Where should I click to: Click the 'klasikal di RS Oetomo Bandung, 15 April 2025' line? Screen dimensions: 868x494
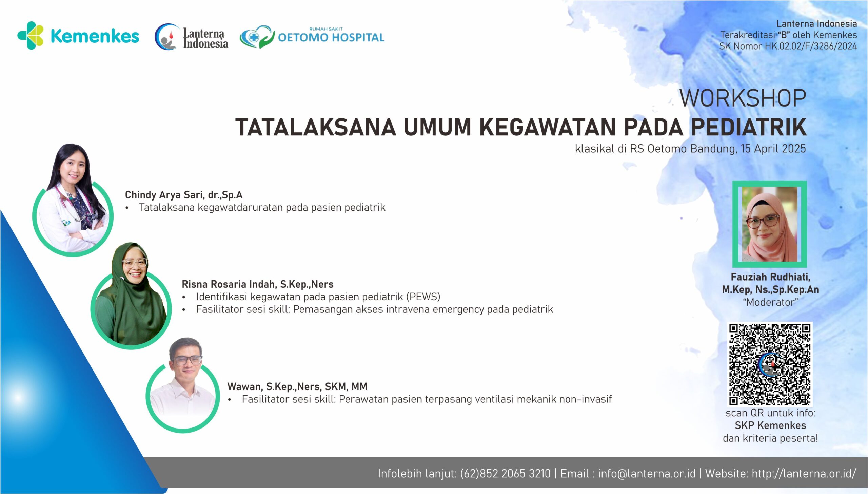coord(690,149)
